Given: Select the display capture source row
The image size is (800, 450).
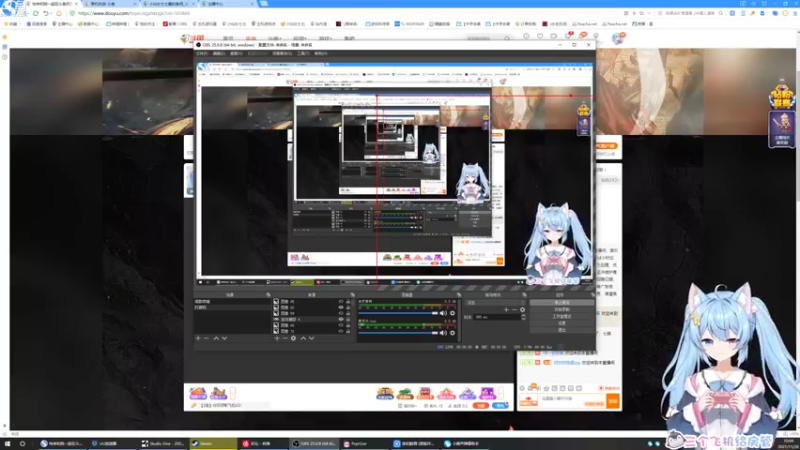Looking at the screenshot, I should tap(312, 319).
